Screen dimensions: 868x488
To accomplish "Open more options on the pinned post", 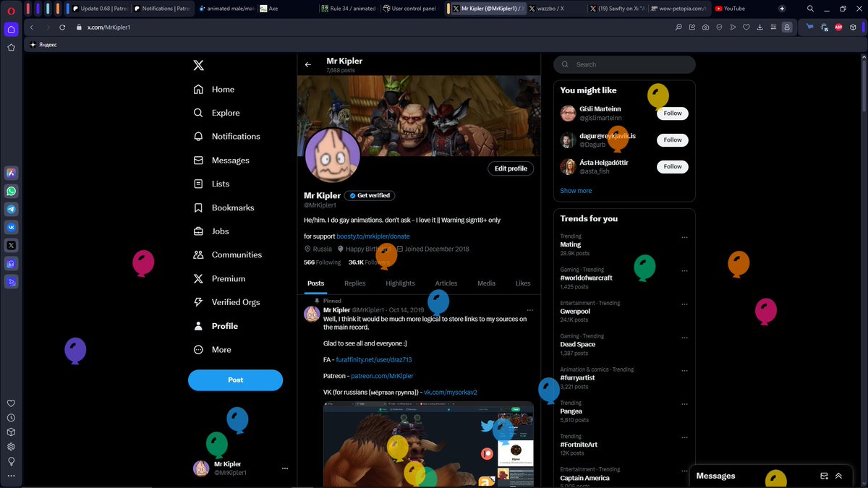I will [529, 310].
